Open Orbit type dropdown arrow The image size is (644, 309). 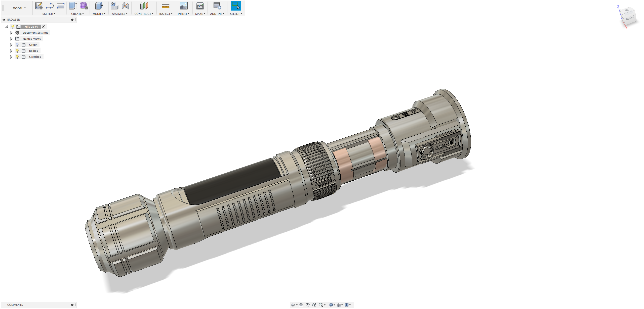pyautogui.click(x=297, y=305)
